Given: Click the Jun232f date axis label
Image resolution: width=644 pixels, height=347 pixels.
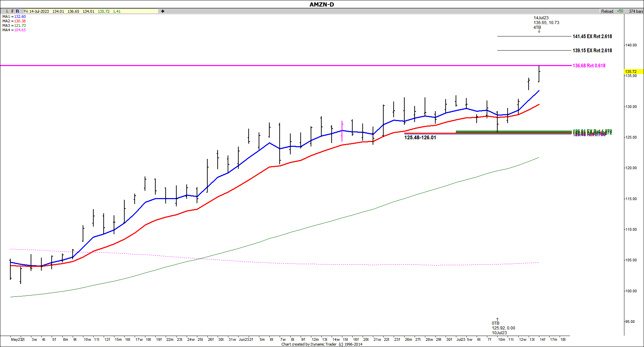Looking at the screenshot, I should 246,339.
